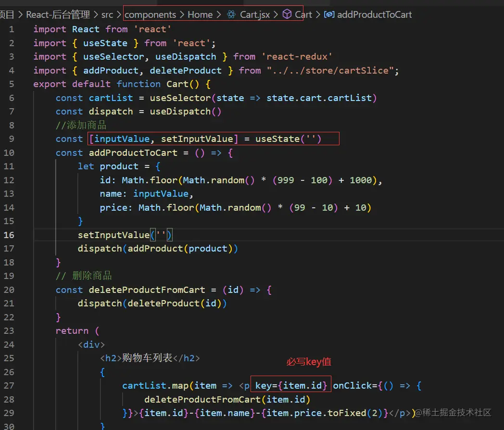Click 'onClick' attribute on line 27
The height and width of the screenshot is (430, 504).
click(353, 385)
